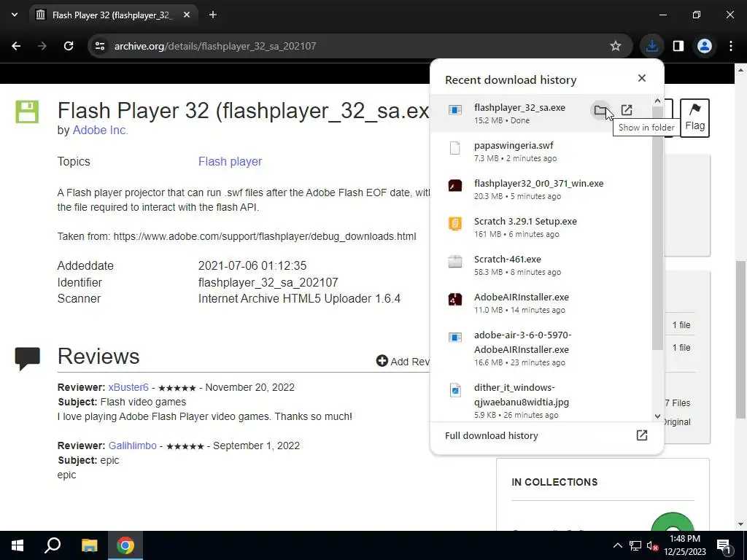Viewport: 747px width, 560px height.
Task: Click the flashplayer32_0r0_371_win.exe red icon
Action: coord(455,186)
